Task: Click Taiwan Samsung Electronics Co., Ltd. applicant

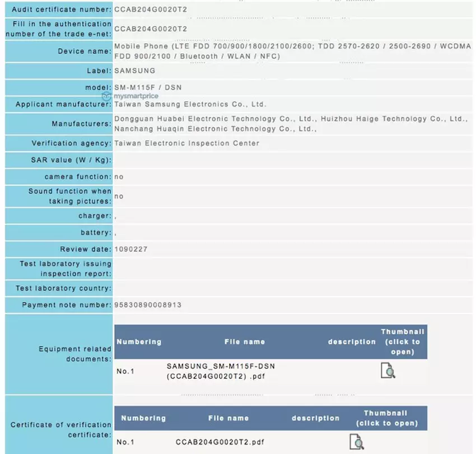Action: pyautogui.click(x=190, y=104)
